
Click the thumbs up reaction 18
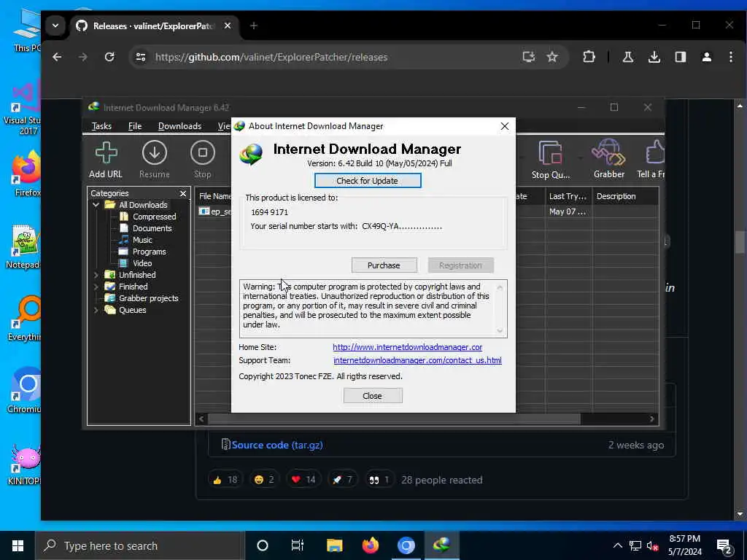tap(225, 480)
